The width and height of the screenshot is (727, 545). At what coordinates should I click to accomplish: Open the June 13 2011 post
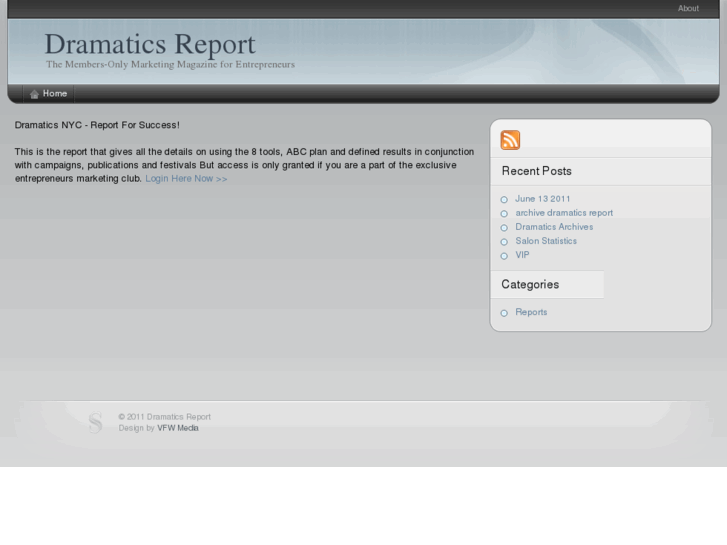coord(542,199)
